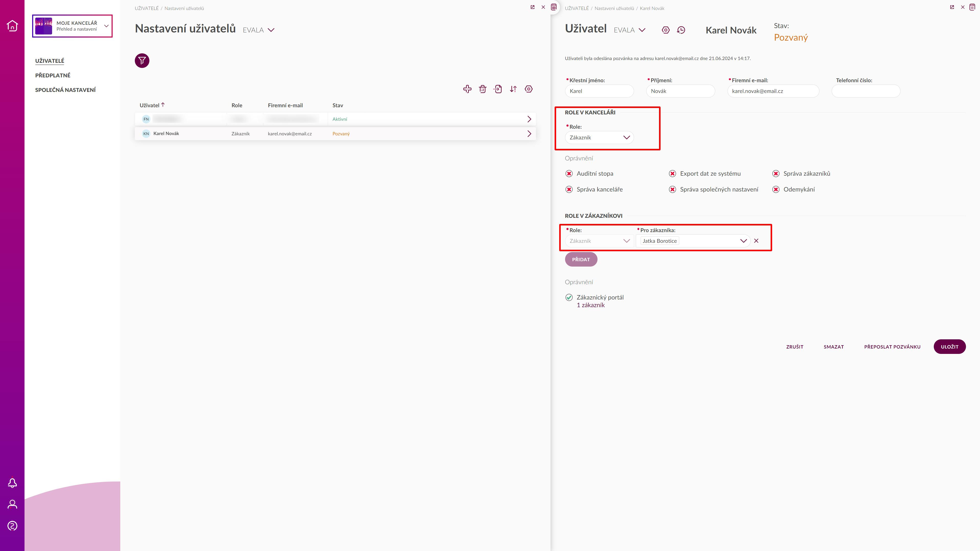Click Aktivní status in first row
This screenshot has height=551, width=980.
[x=340, y=119]
